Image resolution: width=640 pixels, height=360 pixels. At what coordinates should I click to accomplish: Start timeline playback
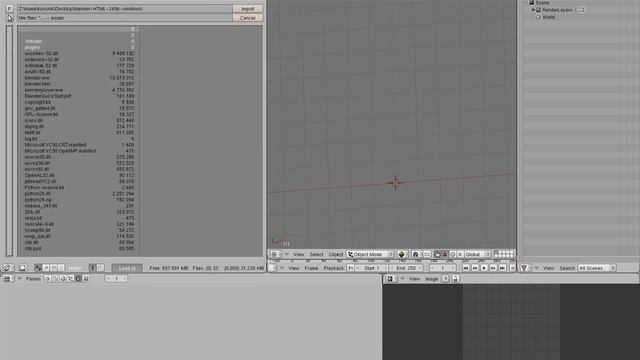[484, 268]
